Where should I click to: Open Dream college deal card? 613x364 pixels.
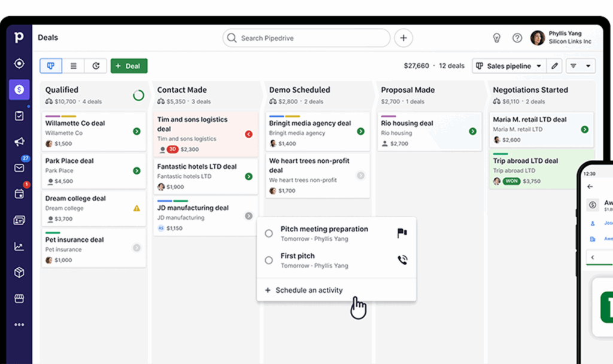pyautogui.click(x=94, y=208)
